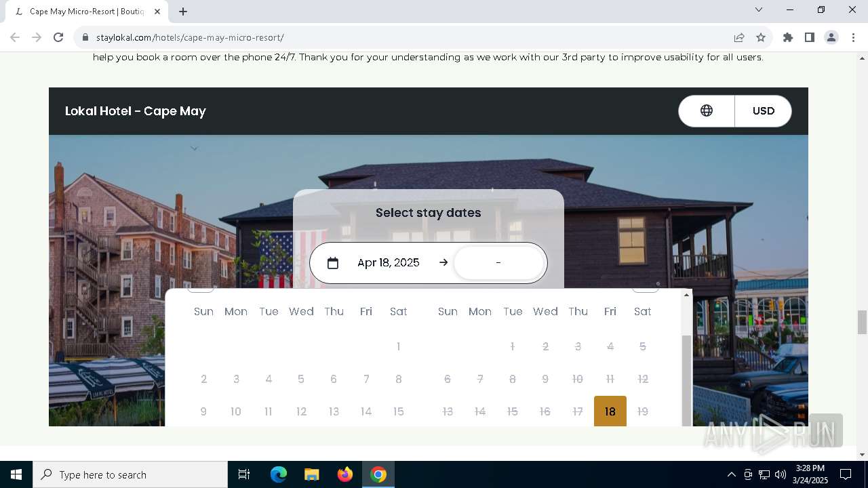This screenshot has height=488, width=868.
Task: Click the staylokal.com address bar URL
Action: [190, 37]
